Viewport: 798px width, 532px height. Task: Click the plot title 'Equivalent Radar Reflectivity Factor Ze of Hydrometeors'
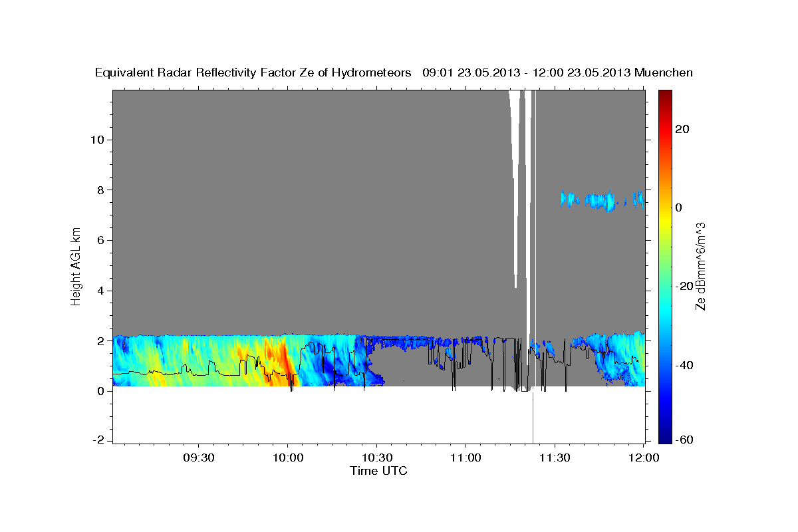(253, 72)
